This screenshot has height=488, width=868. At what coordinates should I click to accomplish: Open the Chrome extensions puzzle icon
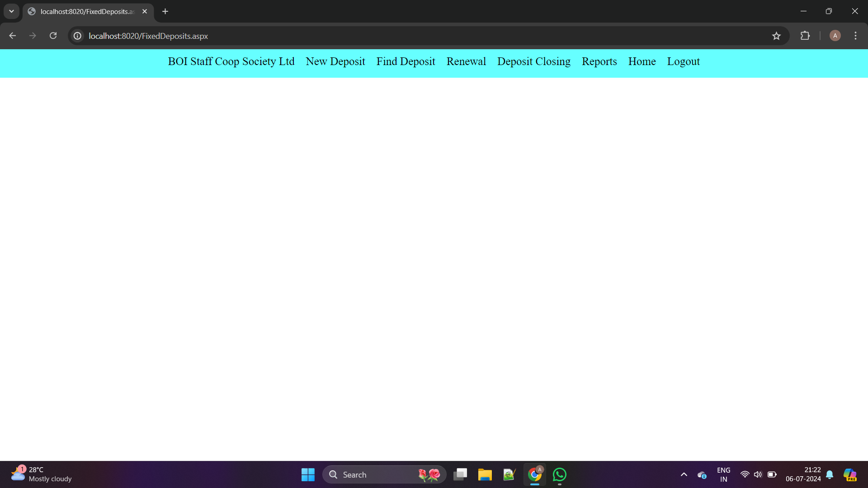click(x=805, y=36)
